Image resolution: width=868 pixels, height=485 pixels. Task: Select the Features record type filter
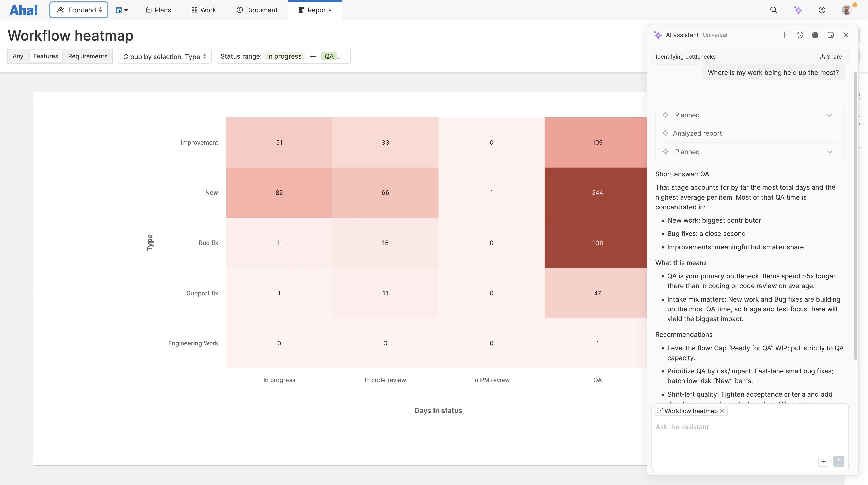pyautogui.click(x=45, y=56)
